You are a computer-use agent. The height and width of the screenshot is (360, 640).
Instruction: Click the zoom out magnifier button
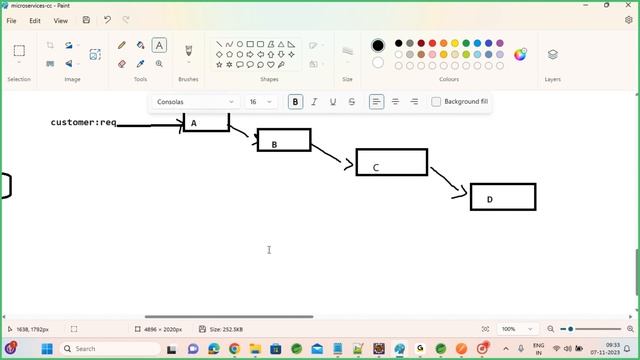point(551,329)
